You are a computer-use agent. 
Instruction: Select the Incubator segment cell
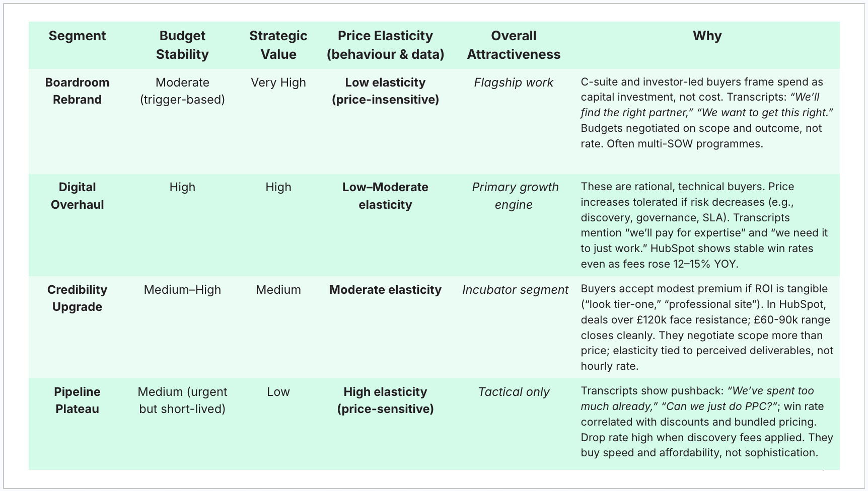pos(515,290)
